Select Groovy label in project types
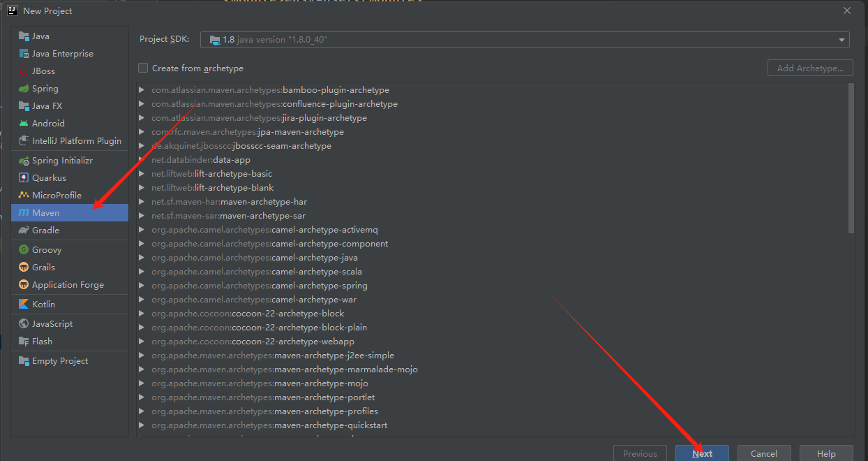 pos(47,250)
